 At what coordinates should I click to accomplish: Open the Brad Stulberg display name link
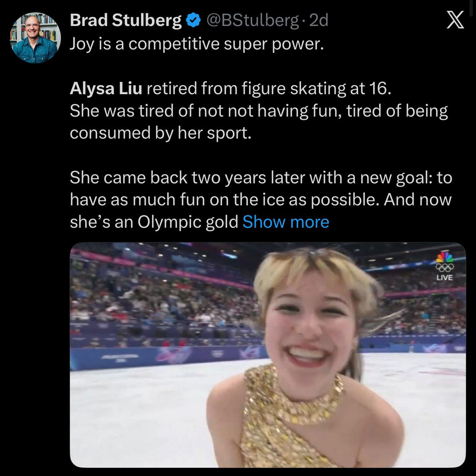point(125,20)
